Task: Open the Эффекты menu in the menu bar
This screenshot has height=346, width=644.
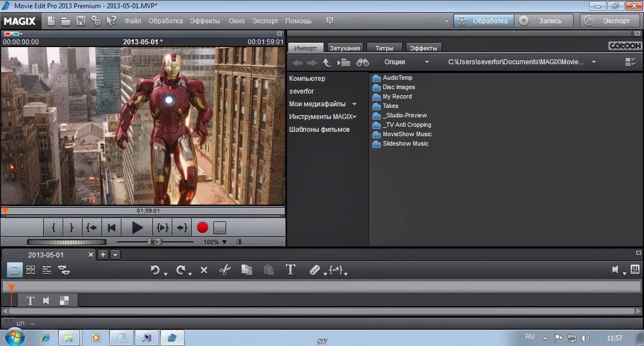Action: point(205,20)
